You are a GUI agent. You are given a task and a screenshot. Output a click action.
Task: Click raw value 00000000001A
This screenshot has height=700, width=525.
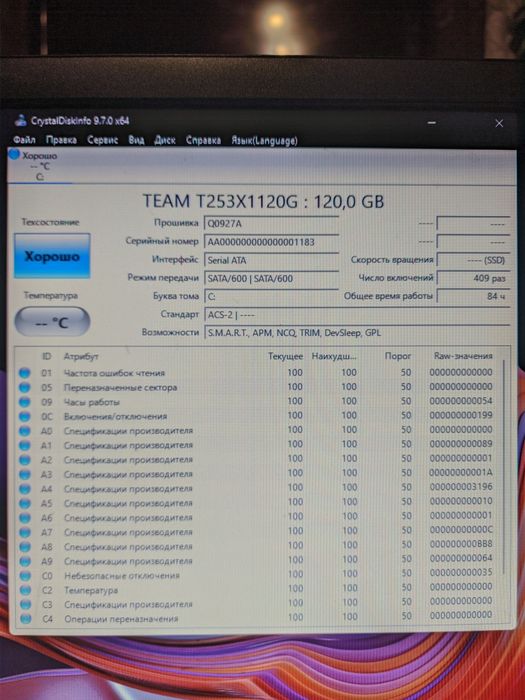point(461,472)
